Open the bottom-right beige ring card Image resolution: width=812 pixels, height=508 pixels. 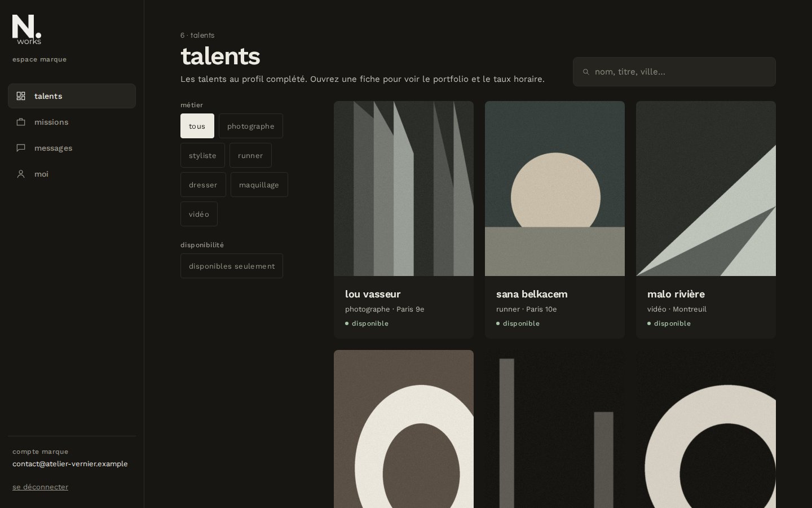tap(706, 429)
